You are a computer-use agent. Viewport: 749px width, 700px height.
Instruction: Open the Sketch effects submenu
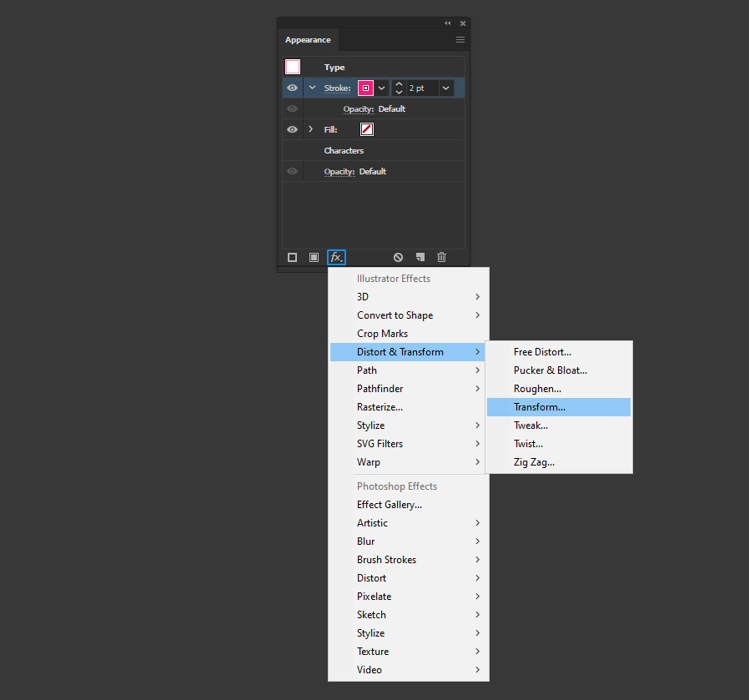[x=408, y=615]
